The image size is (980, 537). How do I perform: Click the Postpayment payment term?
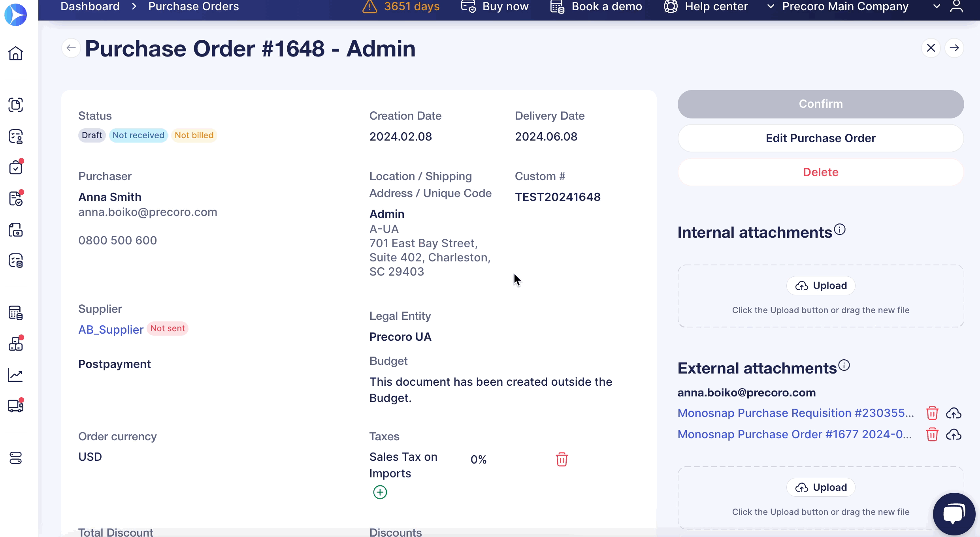115,364
